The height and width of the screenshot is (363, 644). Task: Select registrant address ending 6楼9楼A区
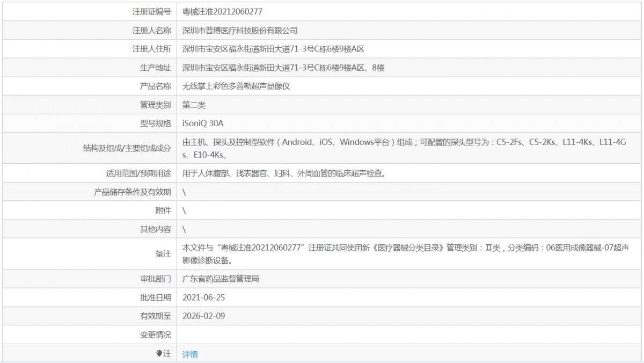[x=274, y=49]
